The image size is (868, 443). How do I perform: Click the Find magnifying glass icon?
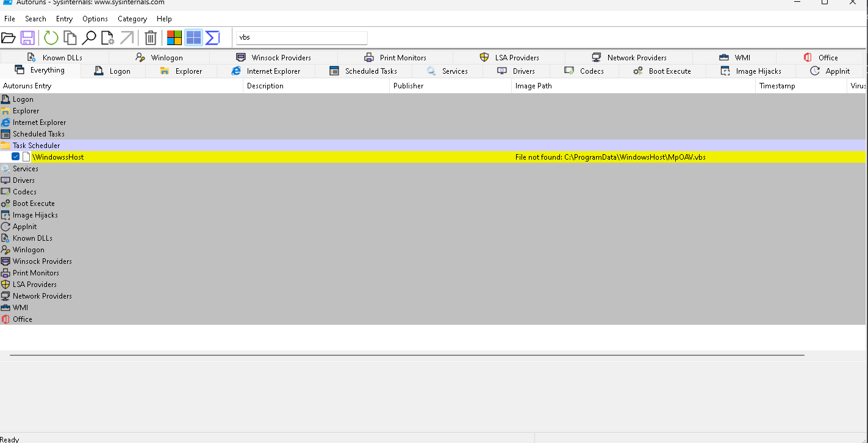pos(89,38)
